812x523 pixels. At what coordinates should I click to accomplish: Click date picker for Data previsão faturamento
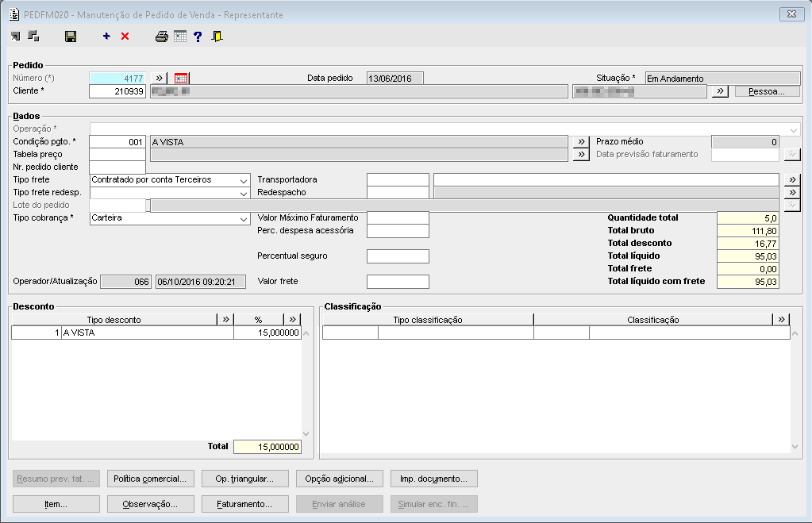pyautogui.click(x=792, y=154)
